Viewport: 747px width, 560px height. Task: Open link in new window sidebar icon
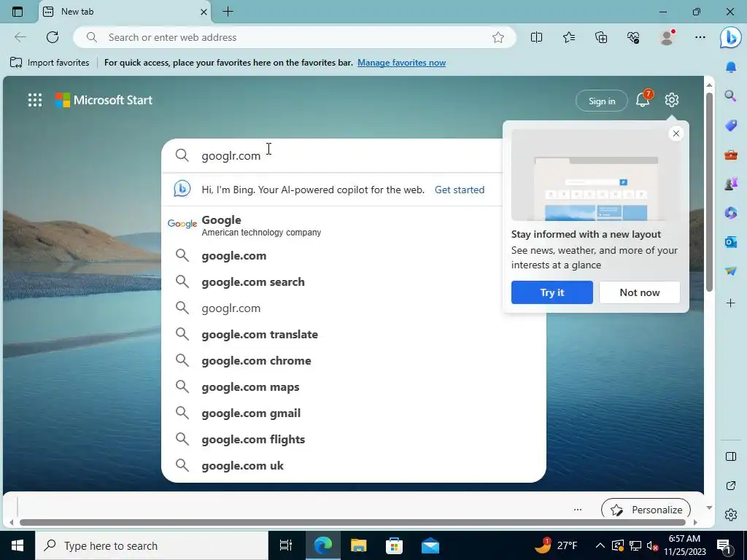pos(731,486)
